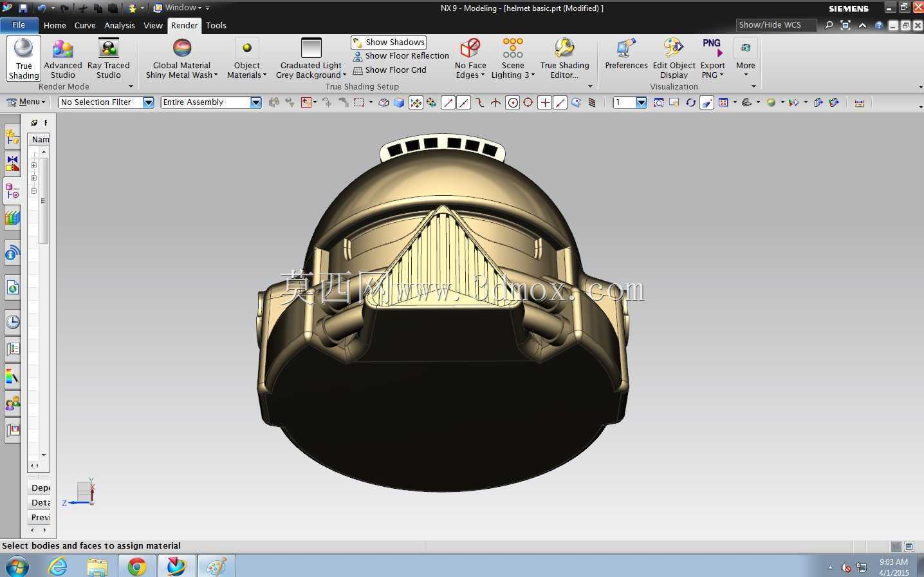Click the measure distance ruler icon
924x577 pixels.
(x=859, y=102)
